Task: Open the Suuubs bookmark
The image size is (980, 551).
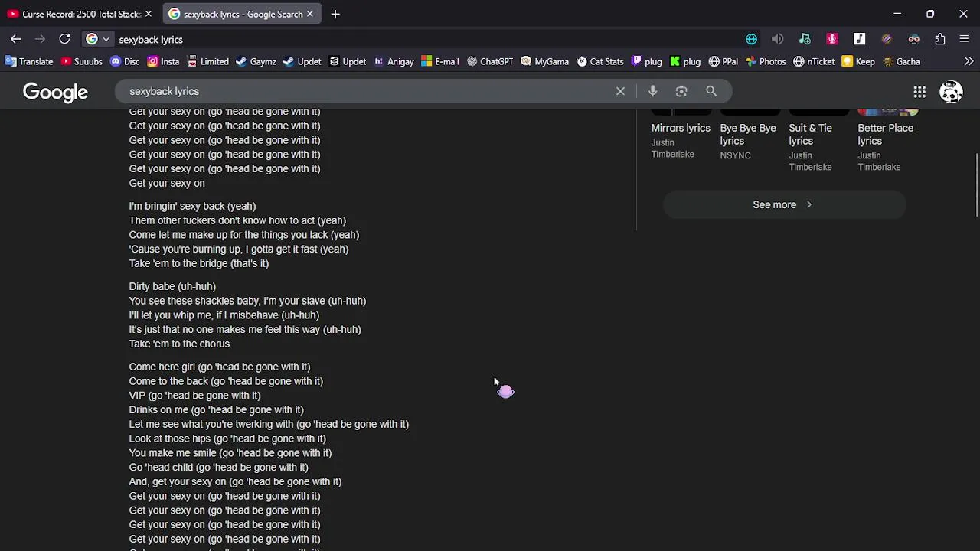Action: [x=81, y=61]
